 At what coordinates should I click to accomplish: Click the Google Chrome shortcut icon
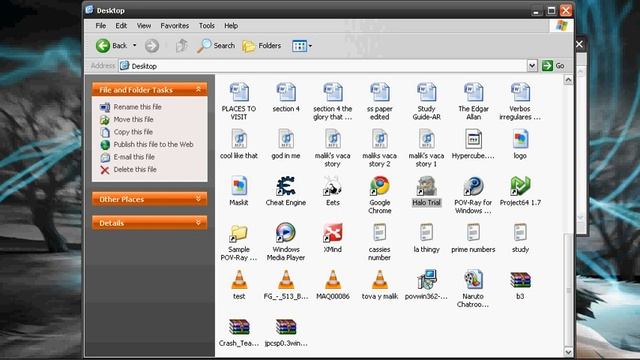(x=380, y=186)
